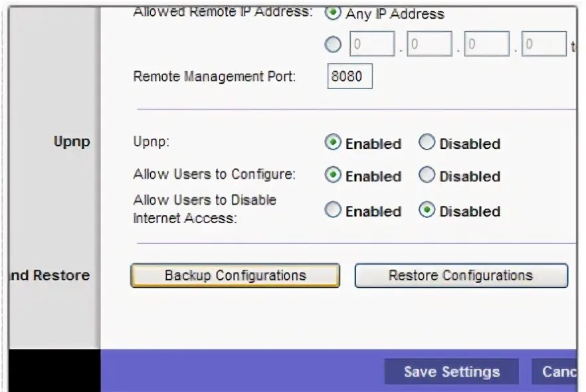Click the Backup Configurations button

click(235, 276)
